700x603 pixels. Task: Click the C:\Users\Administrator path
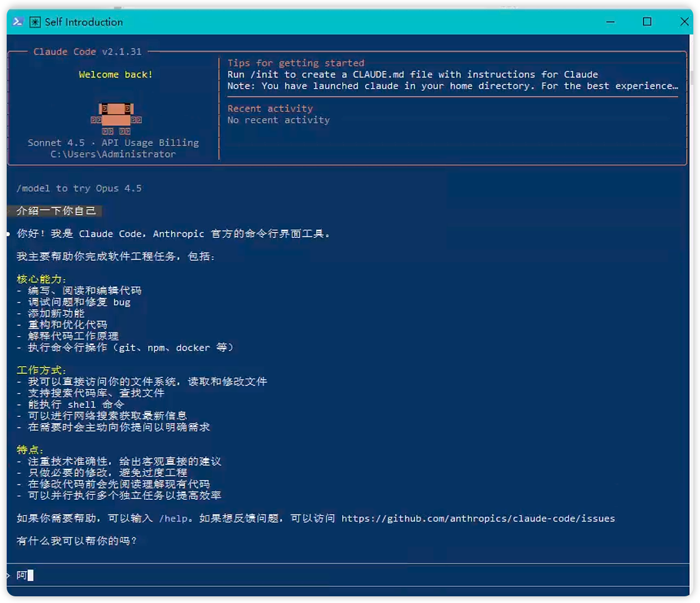click(x=113, y=154)
